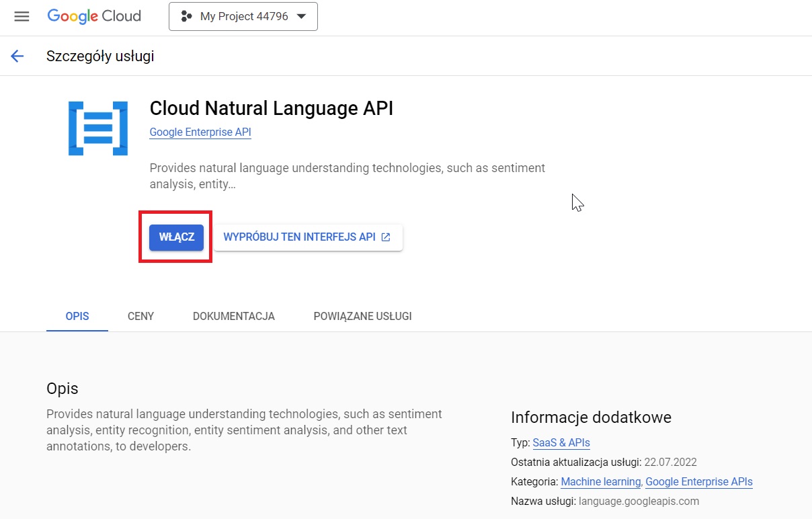Click the SaaS & APIs link
This screenshot has height=519, width=812.
pos(561,442)
